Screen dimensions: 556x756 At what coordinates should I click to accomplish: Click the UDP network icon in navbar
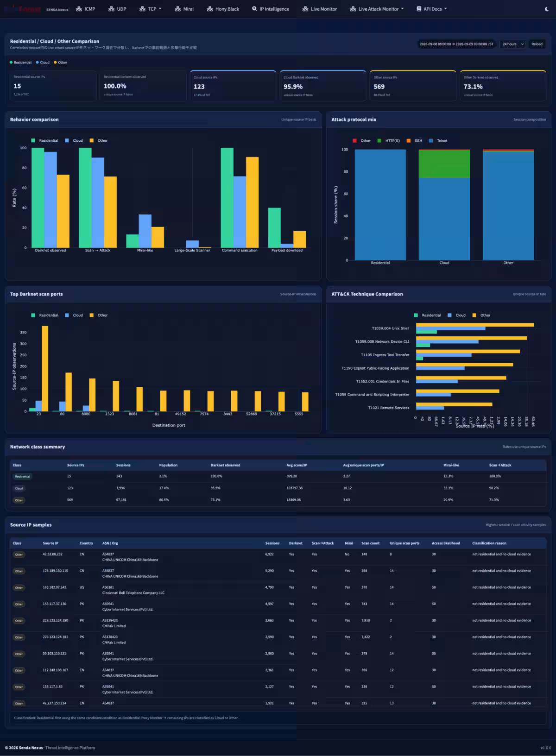111,9
